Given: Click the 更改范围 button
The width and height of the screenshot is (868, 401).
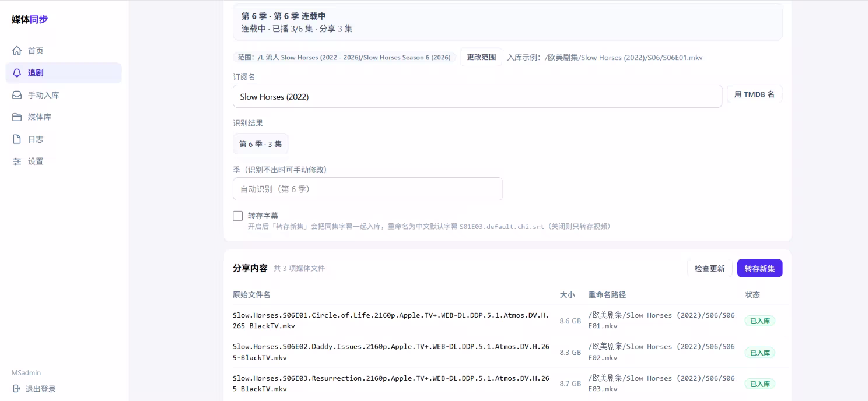Looking at the screenshot, I should [x=481, y=57].
